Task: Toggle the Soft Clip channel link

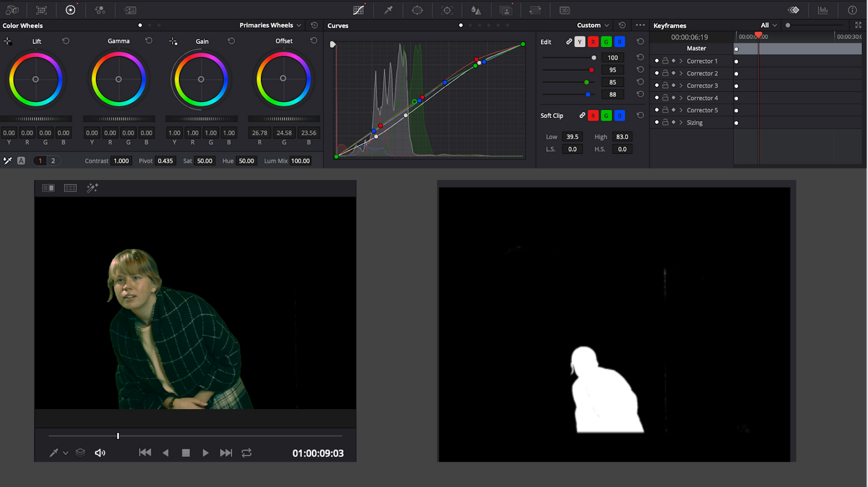Action: point(582,116)
